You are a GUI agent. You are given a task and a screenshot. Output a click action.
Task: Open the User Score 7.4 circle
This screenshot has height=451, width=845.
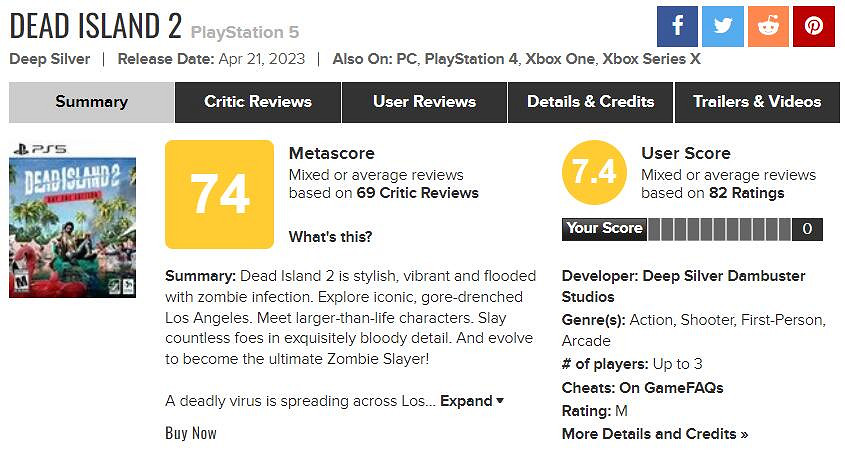(594, 172)
